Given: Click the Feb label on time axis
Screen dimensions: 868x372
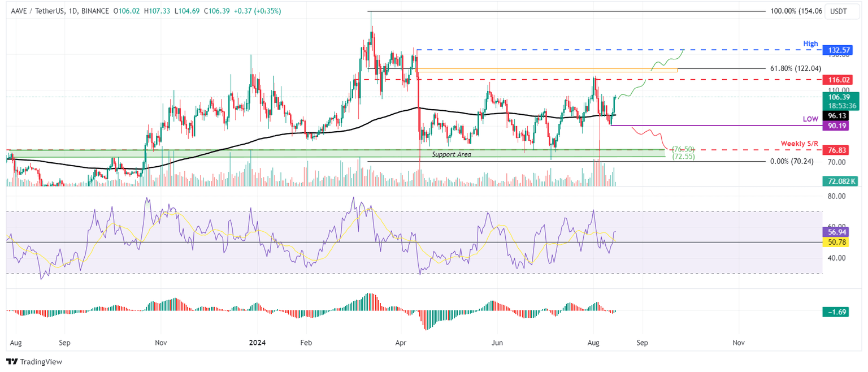Looking at the screenshot, I should 306,343.
